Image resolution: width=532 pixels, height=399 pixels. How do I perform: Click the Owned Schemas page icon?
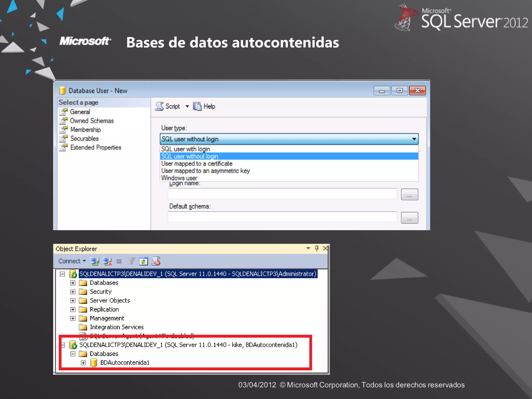click(63, 121)
